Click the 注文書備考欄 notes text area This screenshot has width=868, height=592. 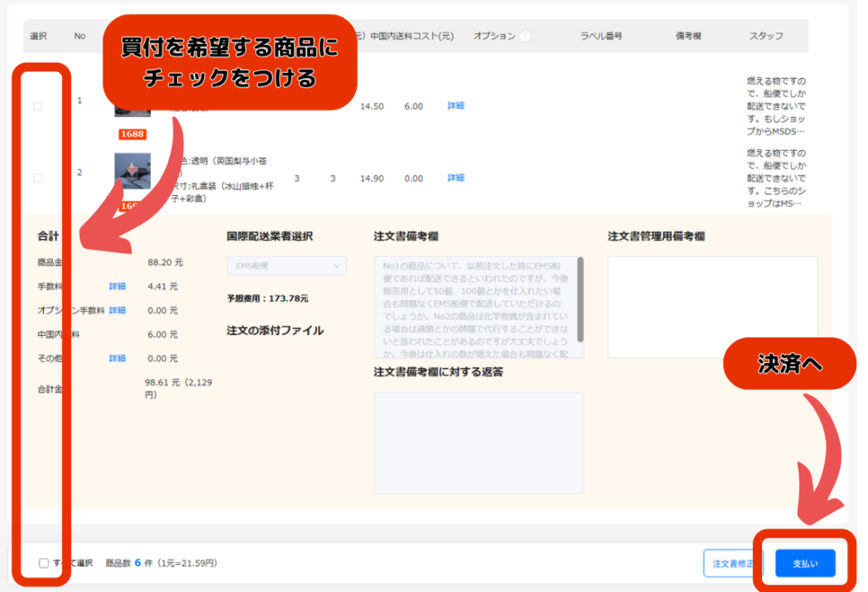pyautogui.click(x=475, y=307)
